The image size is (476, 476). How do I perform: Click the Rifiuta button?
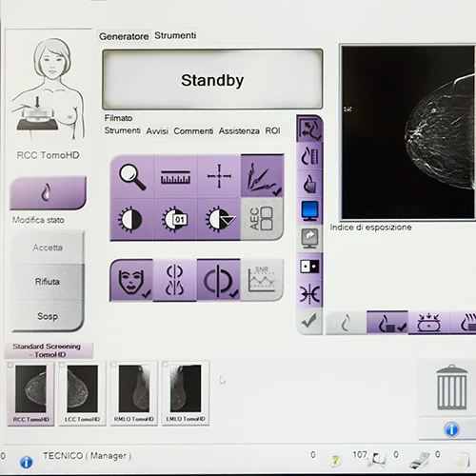pyautogui.click(x=48, y=282)
